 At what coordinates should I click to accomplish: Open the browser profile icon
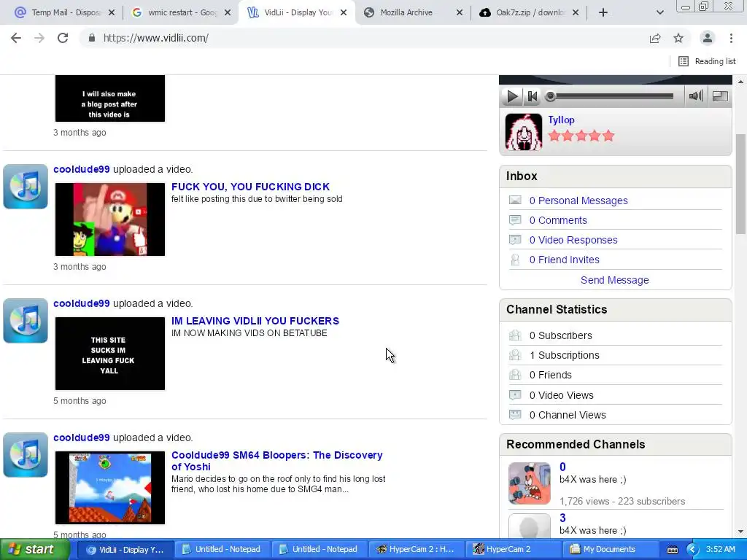pos(708,38)
